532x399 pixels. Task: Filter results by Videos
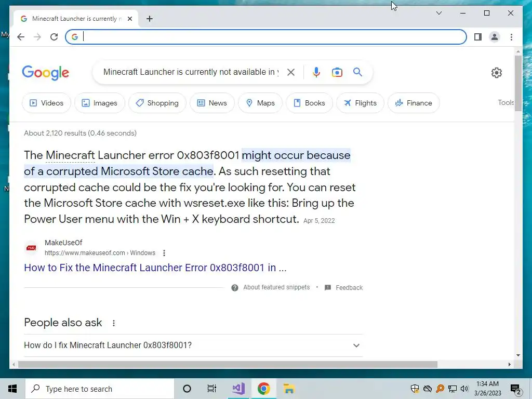coord(46,103)
